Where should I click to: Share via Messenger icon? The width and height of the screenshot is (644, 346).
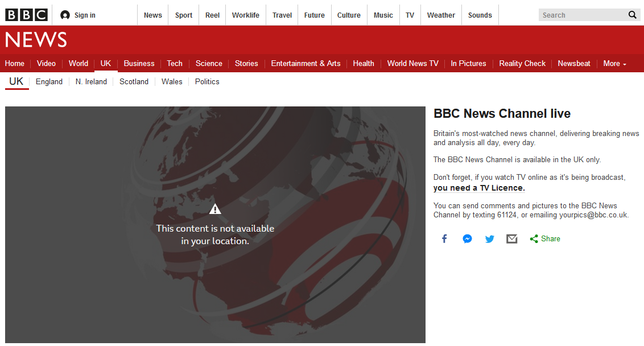[467, 239]
